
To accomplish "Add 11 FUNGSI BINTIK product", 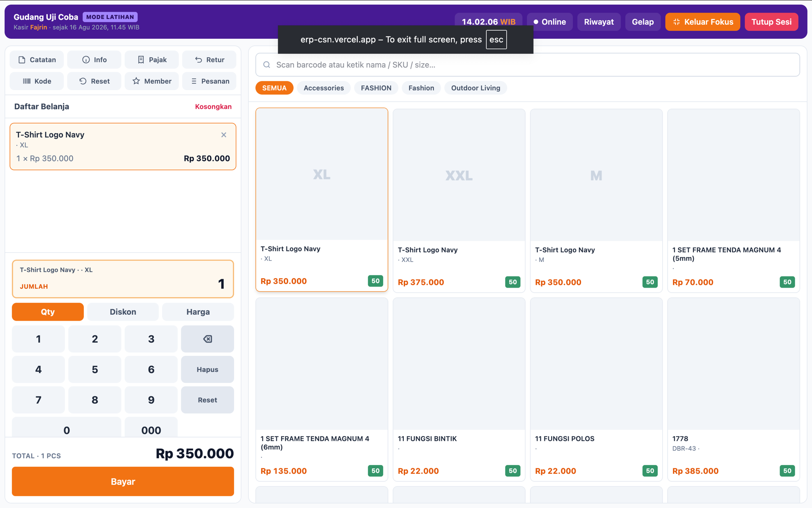I will click(459, 389).
